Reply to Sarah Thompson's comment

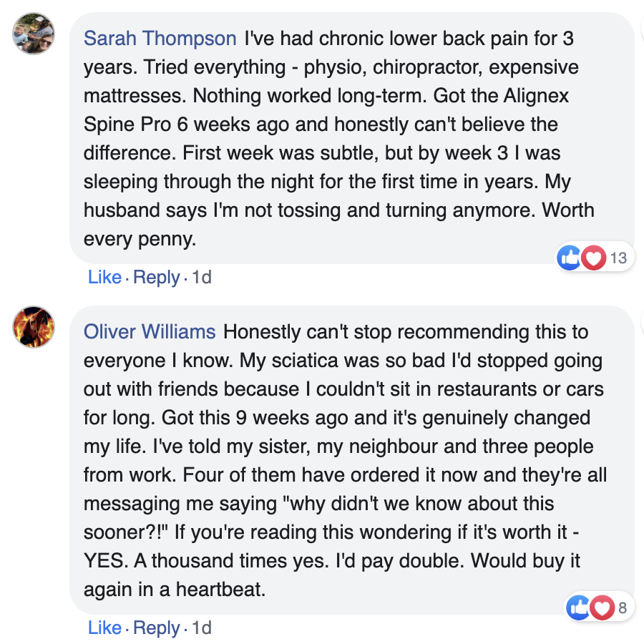pyautogui.click(x=156, y=277)
